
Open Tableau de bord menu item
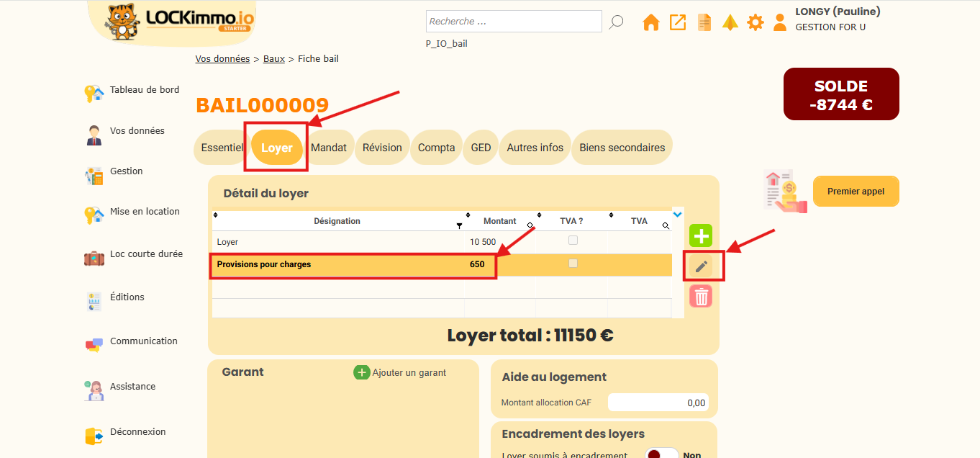(145, 90)
